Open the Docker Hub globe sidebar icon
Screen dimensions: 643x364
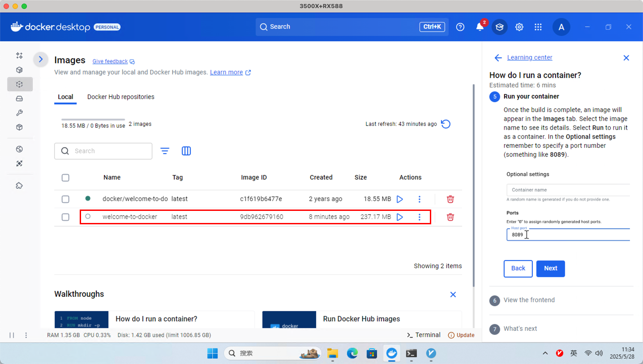pyautogui.click(x=19, y=149)
